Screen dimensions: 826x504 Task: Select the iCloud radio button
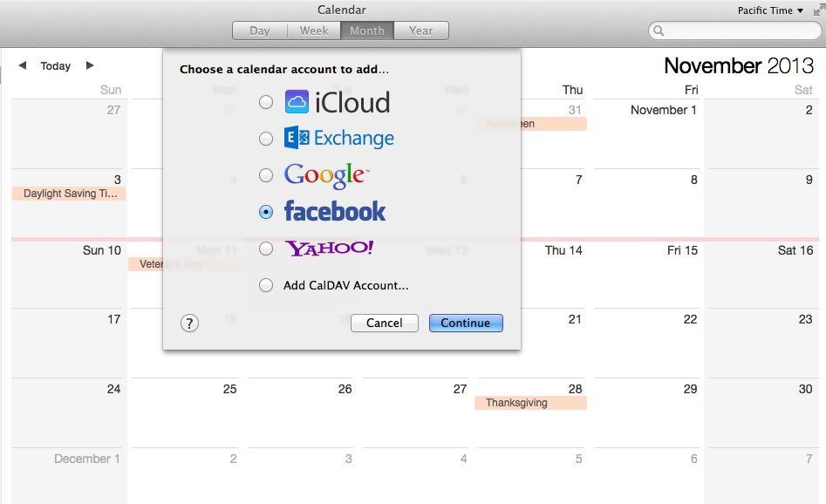tap(266, 102)
